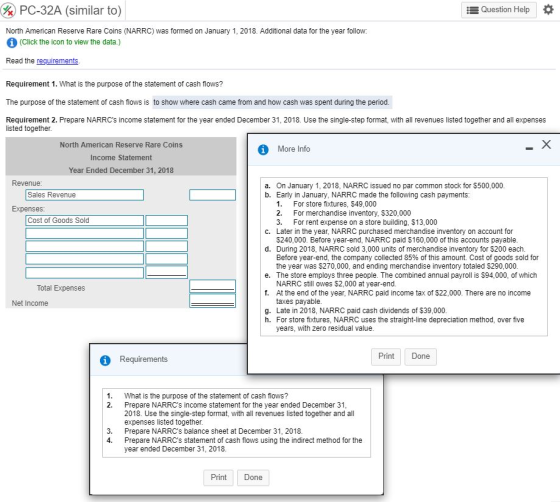The width and height of the screenshot is (560, 502).
Task: Close the More Info dialog
Action: 546,145
